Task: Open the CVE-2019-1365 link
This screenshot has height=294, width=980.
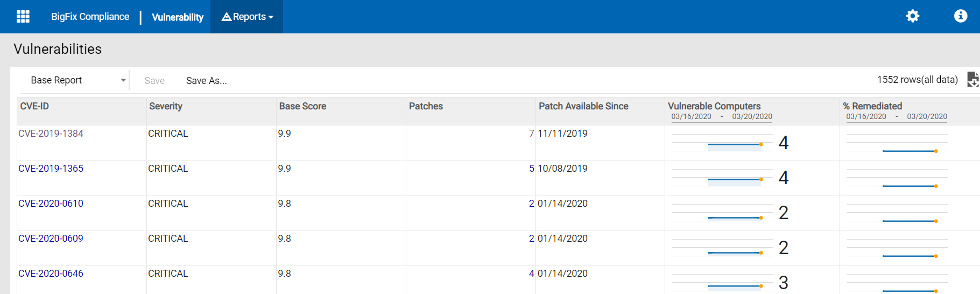Action: click(x=51, y=169)
